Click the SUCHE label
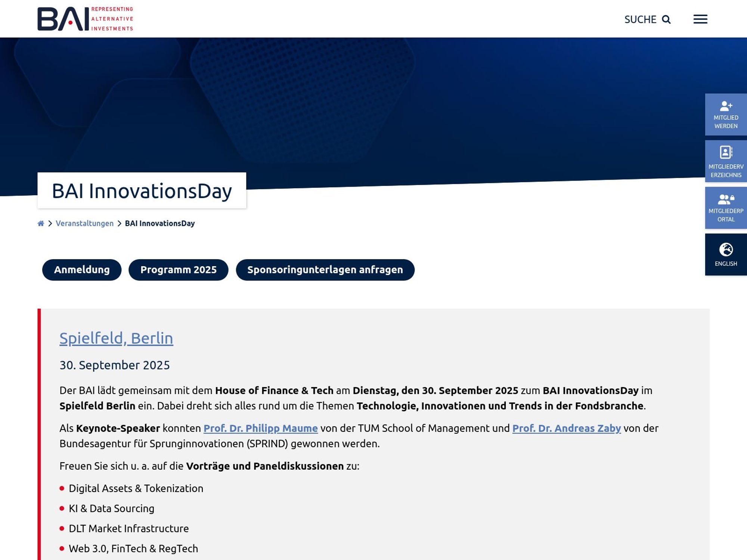747x560 pixels. coord(640,19)
